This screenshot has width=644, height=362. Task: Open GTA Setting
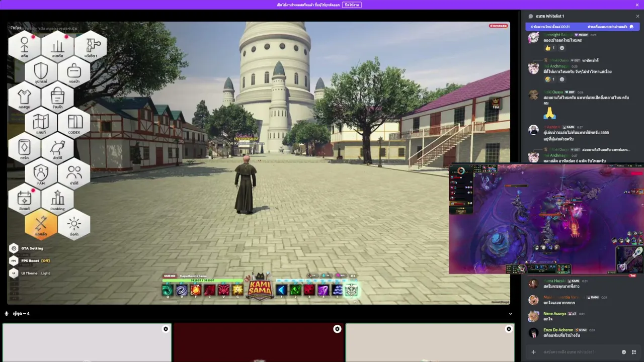[27, 248]
